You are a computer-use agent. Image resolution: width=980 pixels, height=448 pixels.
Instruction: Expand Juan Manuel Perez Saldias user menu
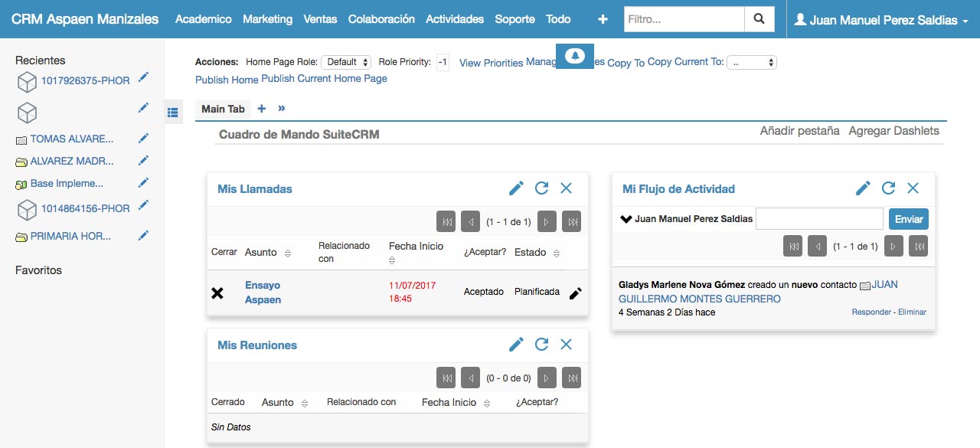pyautogui.click(x=881, y=20)
